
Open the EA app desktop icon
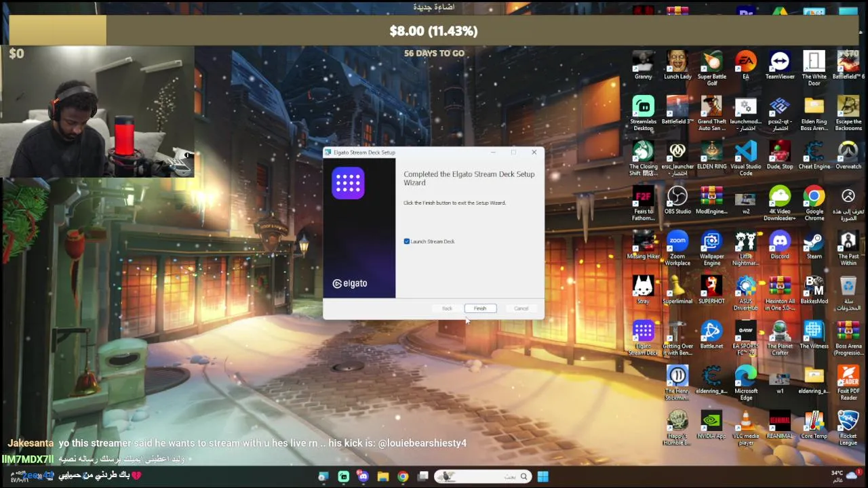[745, 65]
